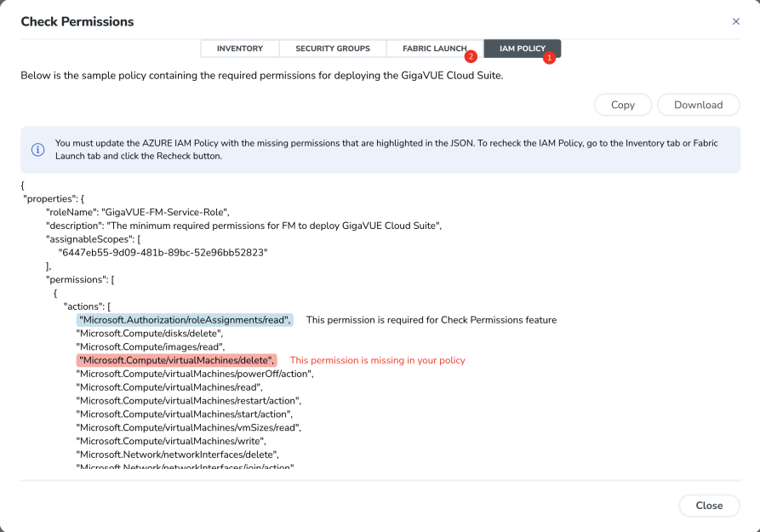Click the virtualMachines/vmSizes/read permission line
This screenshot has height=532, width=760.
188,427
